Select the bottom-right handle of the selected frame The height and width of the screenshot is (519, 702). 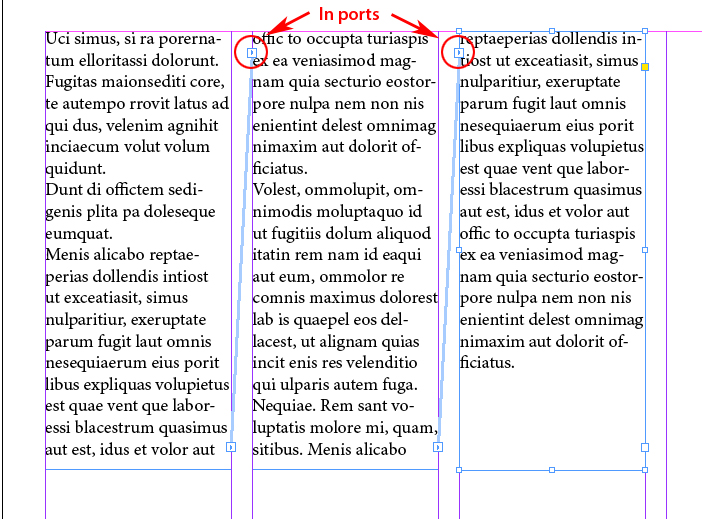click(x=645, y=470)
